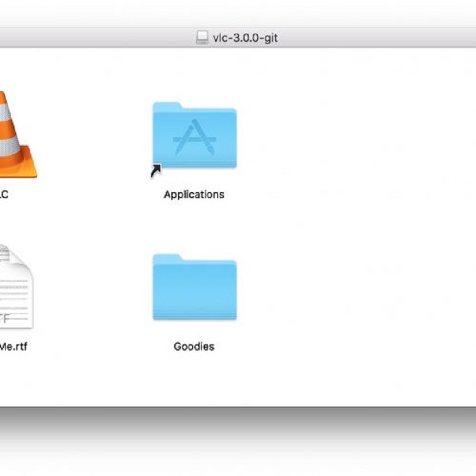Select the Read Me rtf document icon
This screenshot has width=476, height=476.
(16, 286)
